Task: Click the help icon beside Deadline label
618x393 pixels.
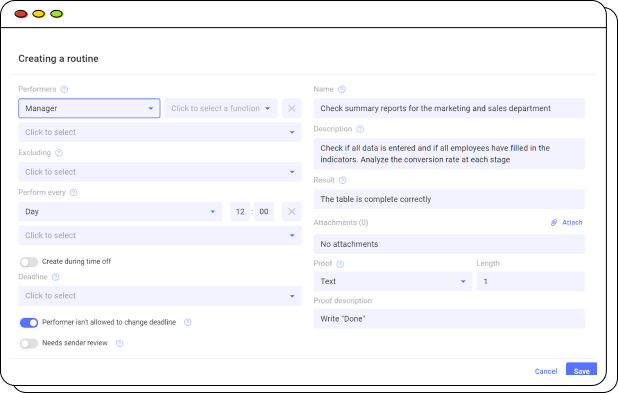Action: point(56,277)
